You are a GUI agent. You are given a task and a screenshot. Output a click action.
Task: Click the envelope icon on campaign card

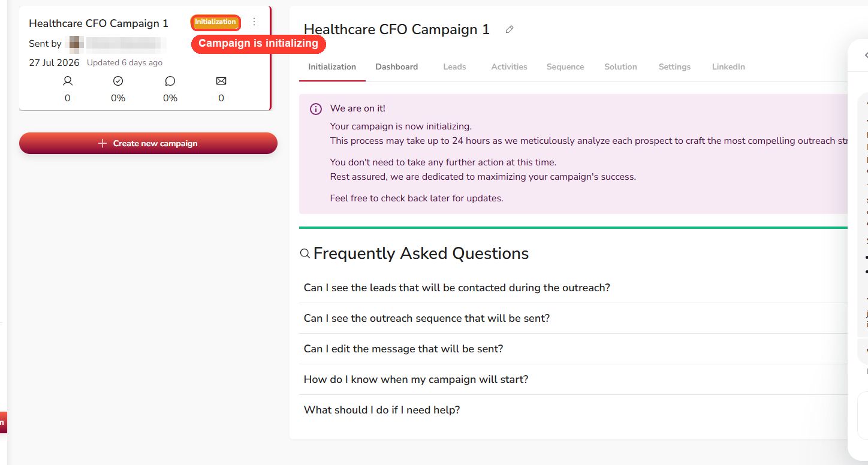pyautogui.click(x=221, y=81)
